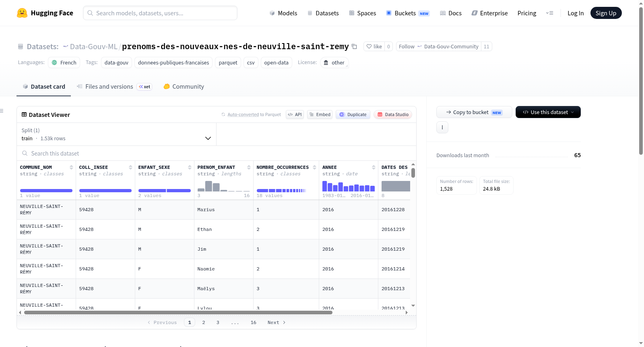This screenshot has width=644, height=347.
Task: Click Next page in pagination
Action: coord(277,322)
